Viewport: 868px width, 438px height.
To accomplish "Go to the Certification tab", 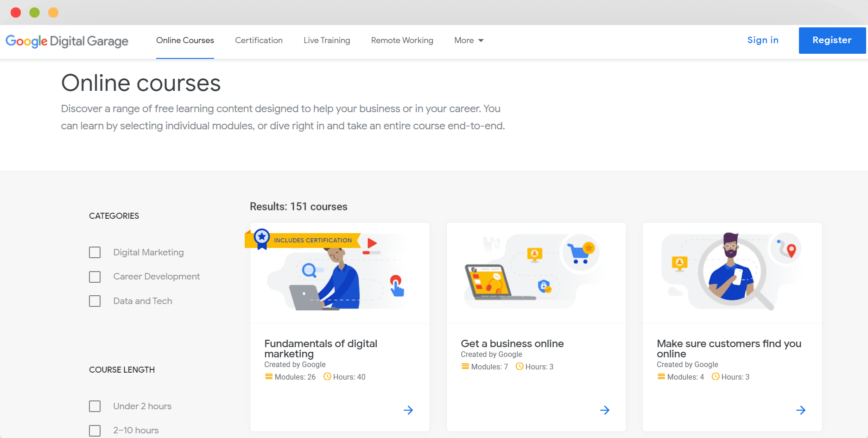I will [x=259, y=41].
